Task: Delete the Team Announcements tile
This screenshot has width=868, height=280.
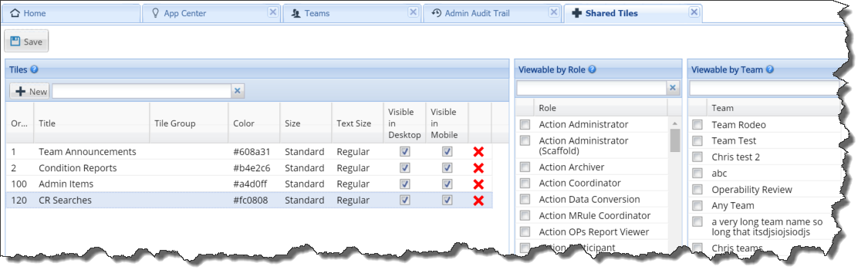Action: [x=479, y=152]
